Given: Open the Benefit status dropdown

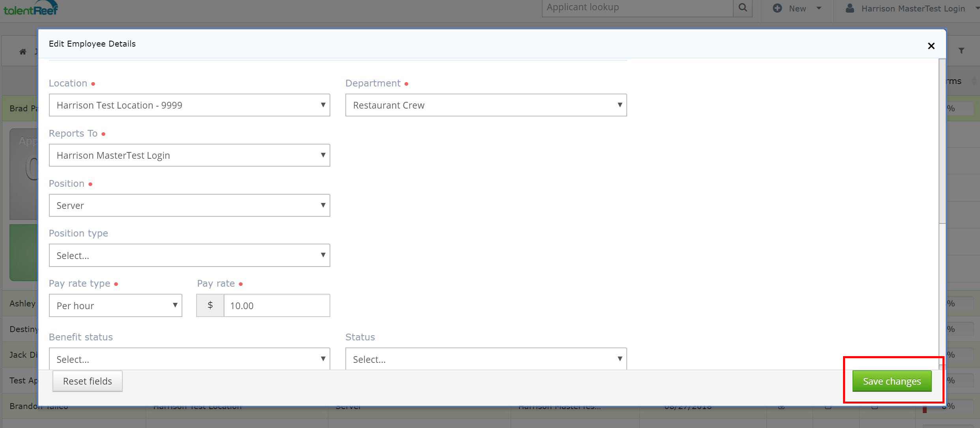Looking at the screenshot, I should [x=189, y=359].
